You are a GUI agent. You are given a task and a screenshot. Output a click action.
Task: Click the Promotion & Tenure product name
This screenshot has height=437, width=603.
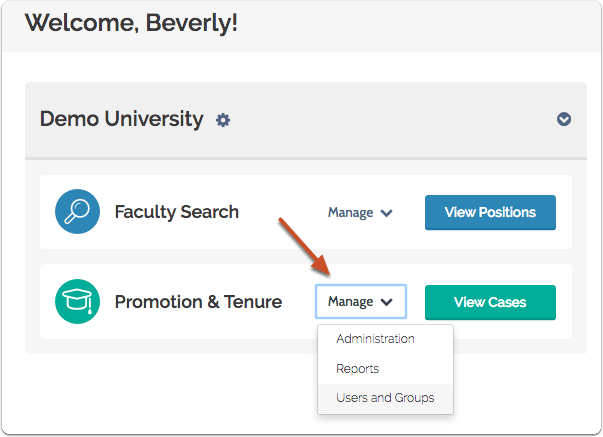click(198, 301)
